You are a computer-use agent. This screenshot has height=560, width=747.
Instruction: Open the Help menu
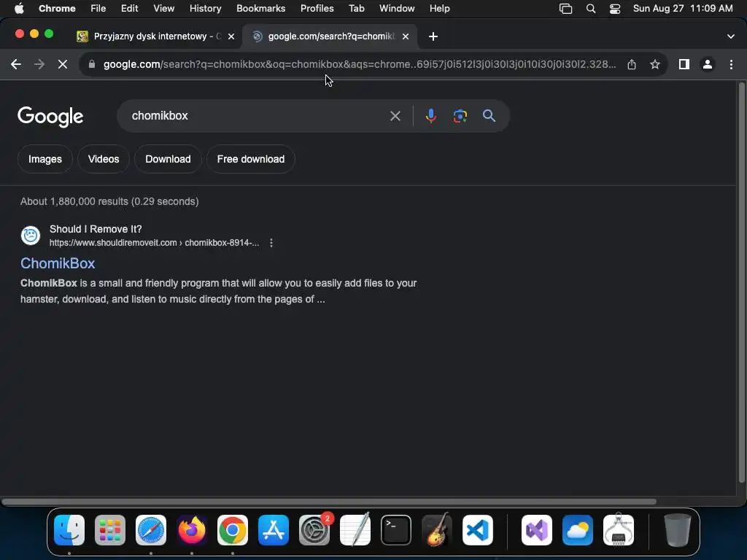pyautogui.click(x=439, y=9)
